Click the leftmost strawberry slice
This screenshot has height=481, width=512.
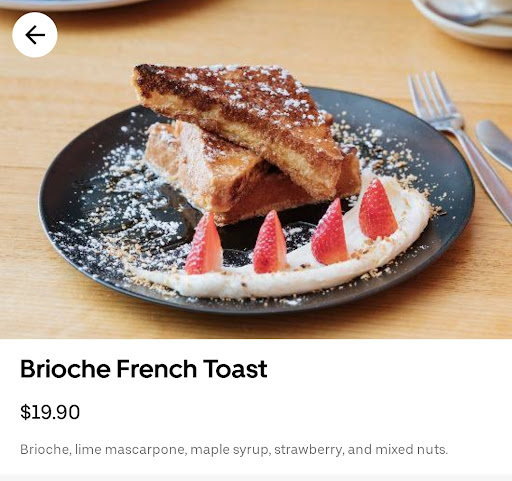[x=204, y=245]
